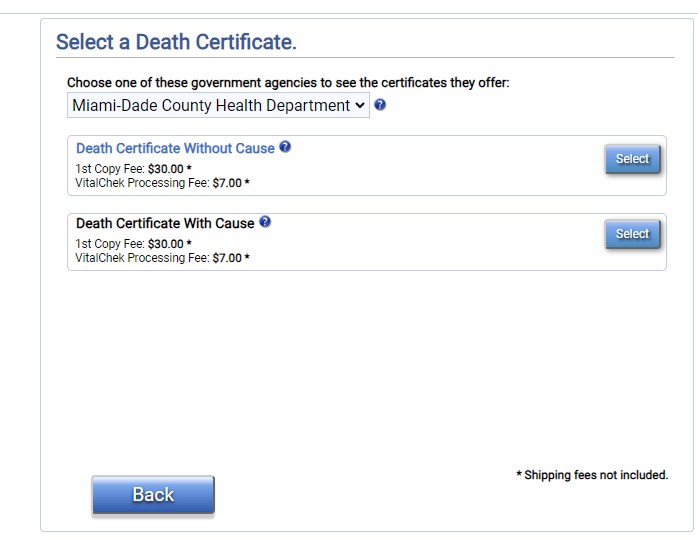Click the help icon beside the agency dropdown
This screenshot has width=698, height=539.
point(380,105)
